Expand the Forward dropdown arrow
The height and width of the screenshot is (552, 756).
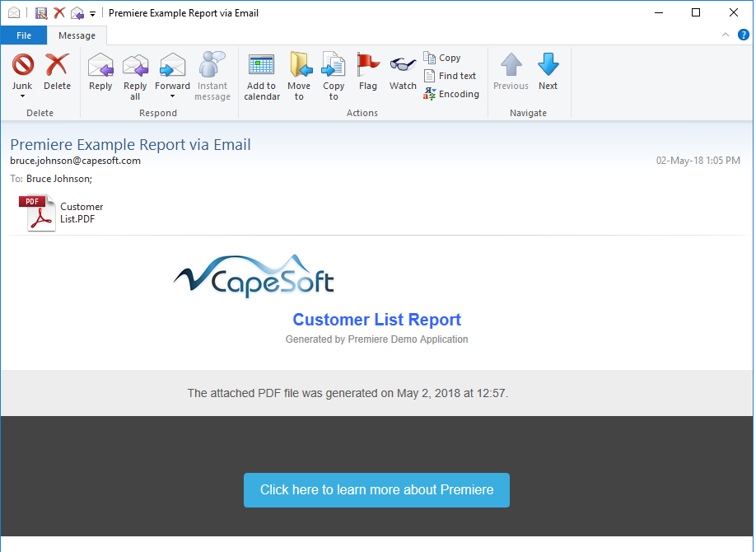[x=172, y=96]
